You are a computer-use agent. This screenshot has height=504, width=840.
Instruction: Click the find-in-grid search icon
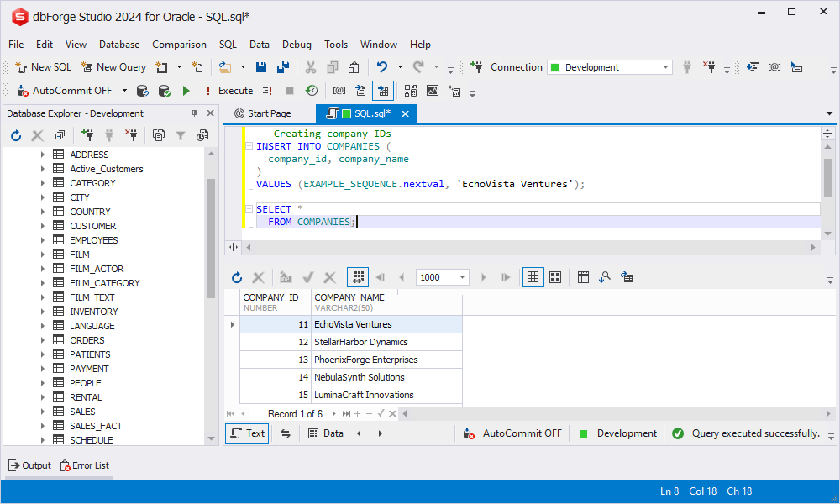click(605, 277)
